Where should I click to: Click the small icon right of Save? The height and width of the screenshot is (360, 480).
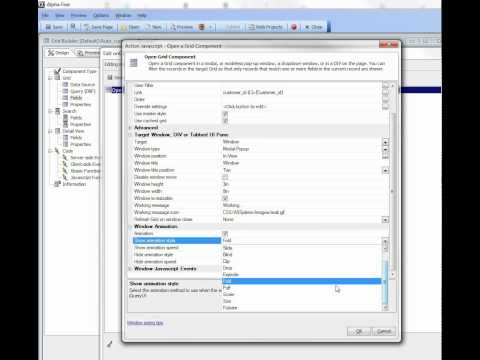pos(73,27)
